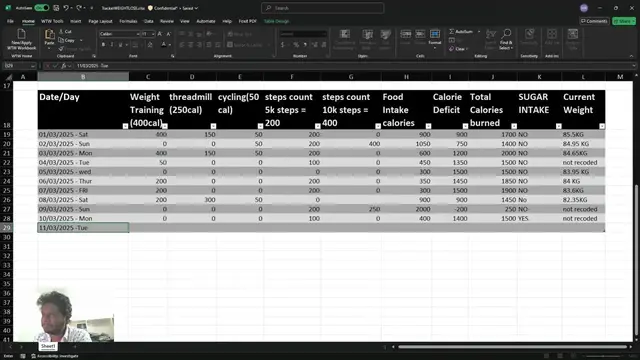The height and width of the screenshot is (360, 640).
Task: Open Food Intake calories filter dropdown
Action: pos(428,126)
